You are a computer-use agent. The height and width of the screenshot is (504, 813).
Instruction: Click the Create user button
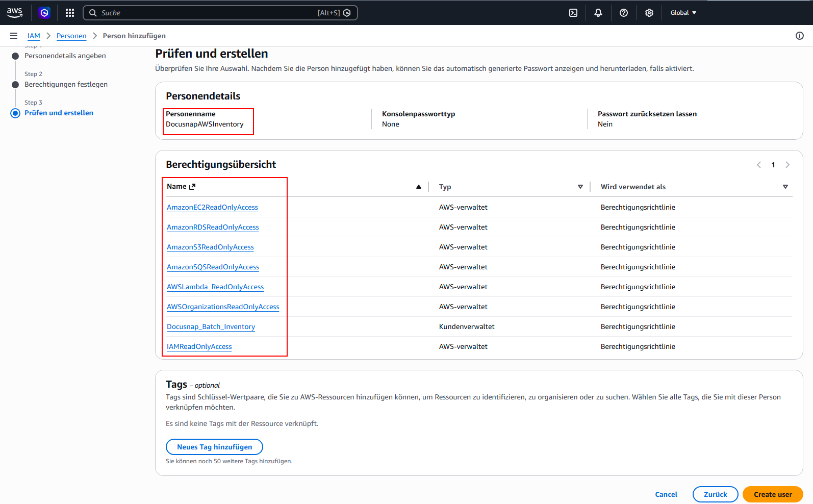(x=773, y=494)
